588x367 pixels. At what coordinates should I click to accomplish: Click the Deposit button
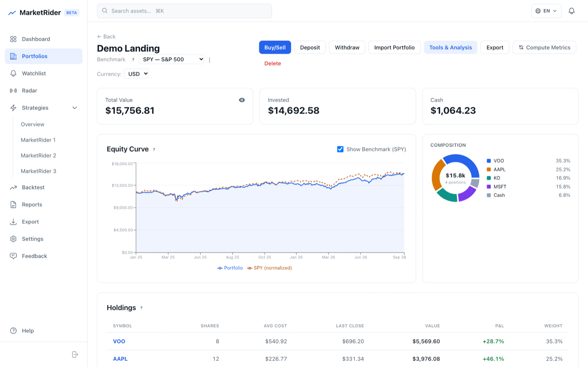(310, 47)
